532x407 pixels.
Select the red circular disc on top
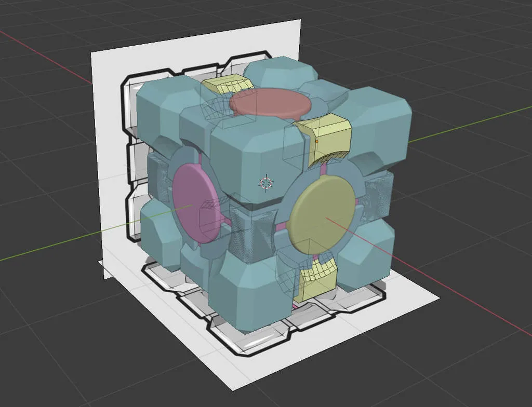click(x=270, y=103)
